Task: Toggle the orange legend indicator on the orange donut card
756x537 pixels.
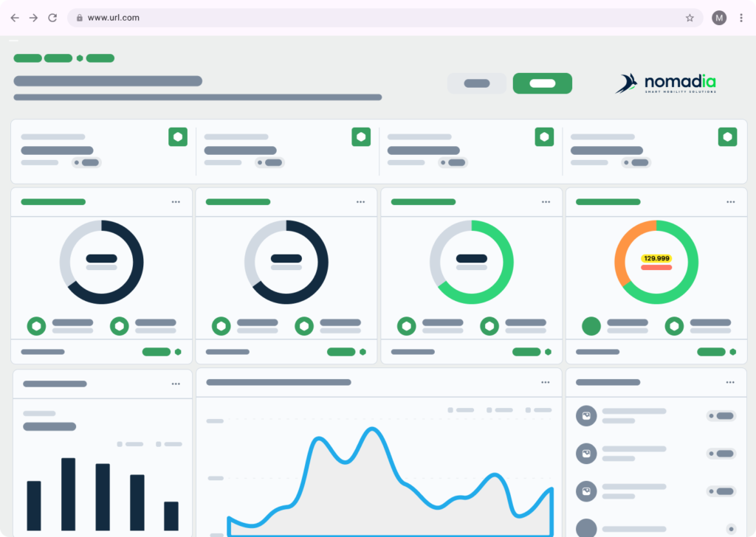Action: tap(591, 325)
